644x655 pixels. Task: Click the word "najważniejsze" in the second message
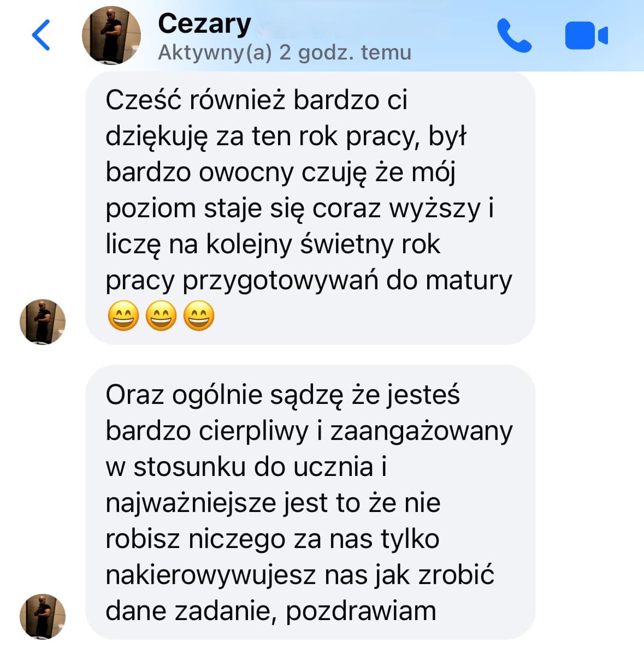(191, 503)
